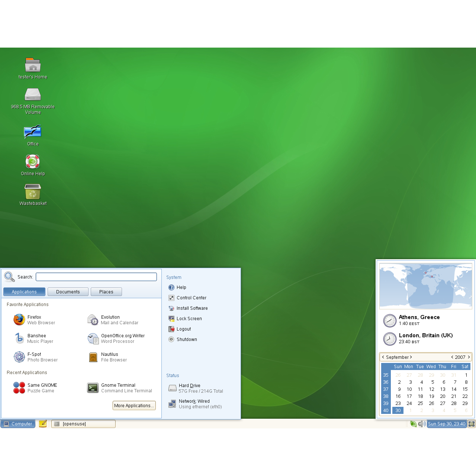
Task: Open Banshee Music Player
Action: [36, 338]
